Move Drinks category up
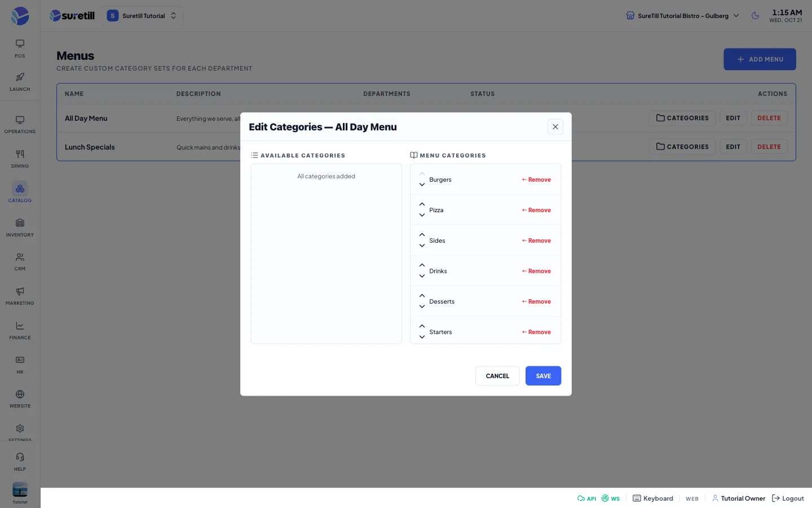 click(422, 265)
